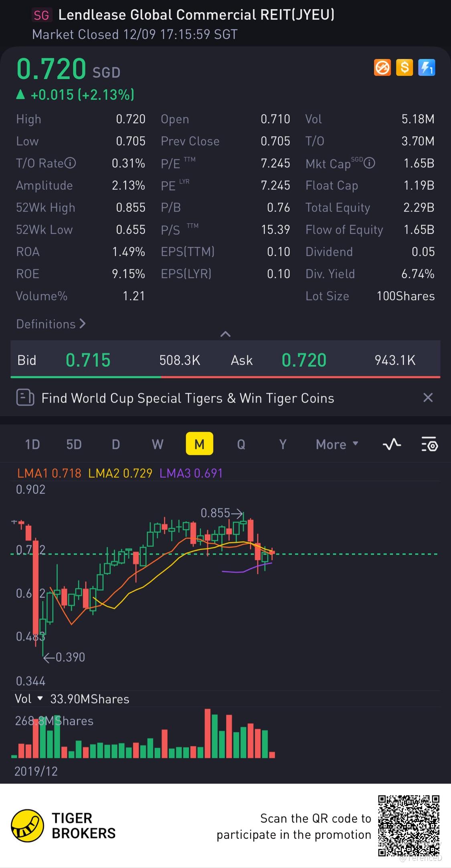Select the W weekly chart tab
Viewport: 451px width, 868px height.
(158, 444)
